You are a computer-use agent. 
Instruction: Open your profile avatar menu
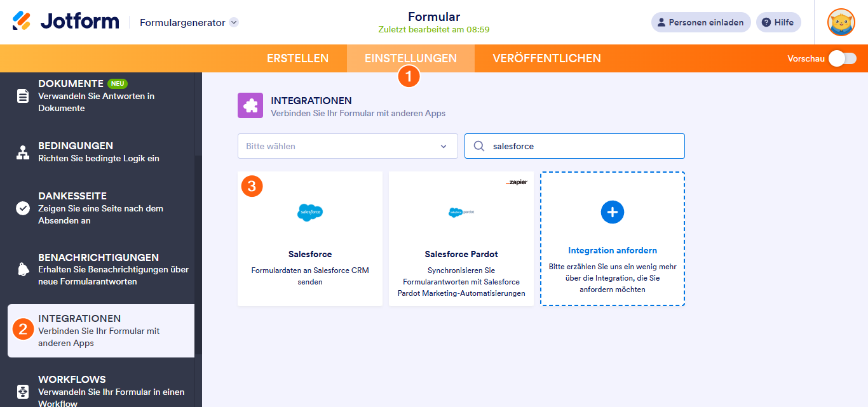pos(841,22)
